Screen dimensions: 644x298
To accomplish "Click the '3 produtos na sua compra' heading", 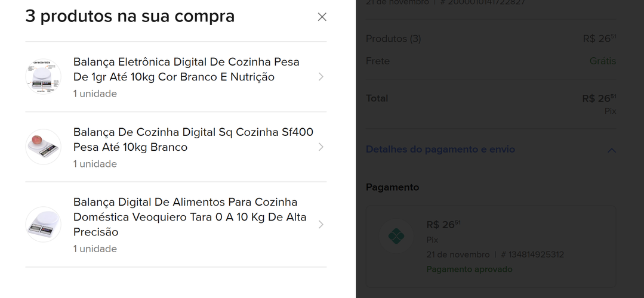I will pyautogui.click(x=130, y=17).
